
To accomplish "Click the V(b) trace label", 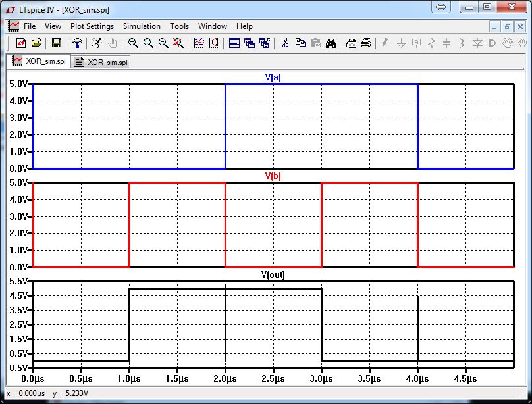I will coord(273,176).
